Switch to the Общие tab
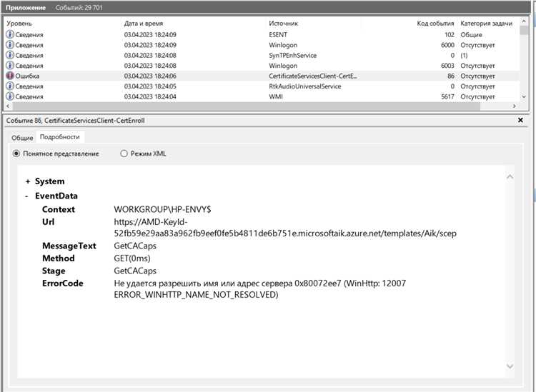This screenshot has height=392, width=536. click(x=22, y=138)
